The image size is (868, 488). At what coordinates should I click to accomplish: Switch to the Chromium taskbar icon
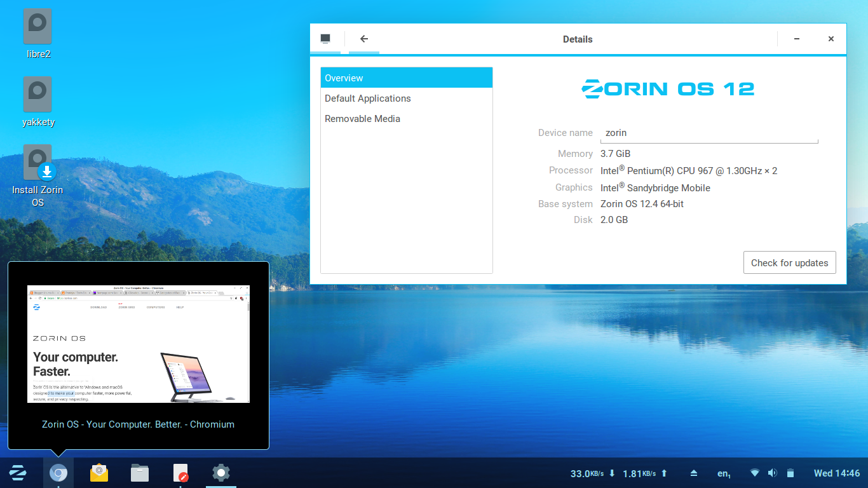tap(58, 473)
